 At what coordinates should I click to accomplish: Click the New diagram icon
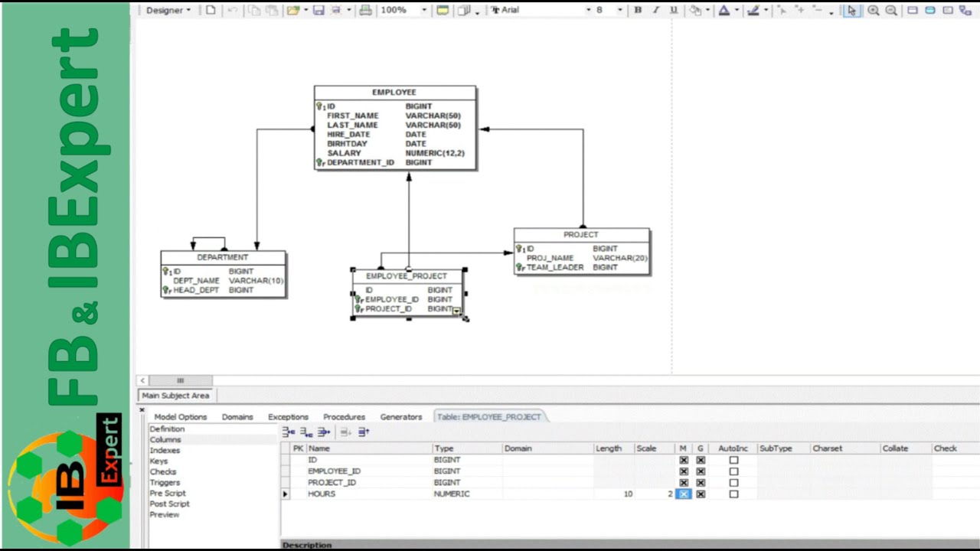tap(211, 10)
